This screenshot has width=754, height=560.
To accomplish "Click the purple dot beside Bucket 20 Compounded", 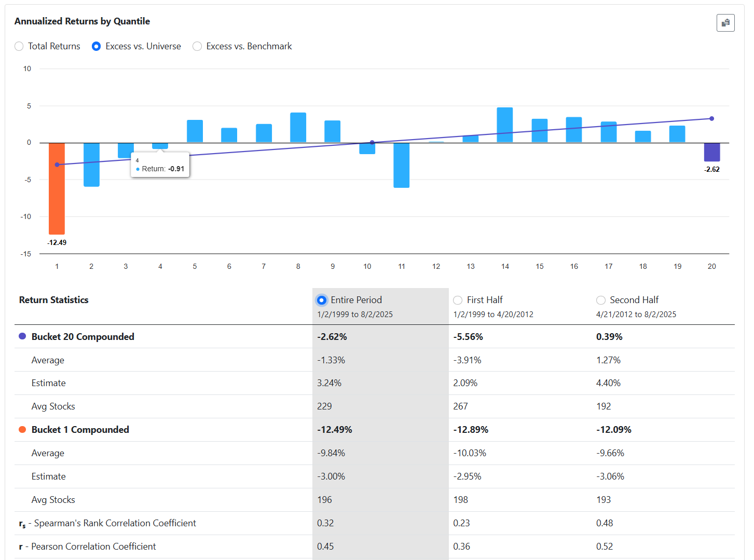I will coord(22,336).
